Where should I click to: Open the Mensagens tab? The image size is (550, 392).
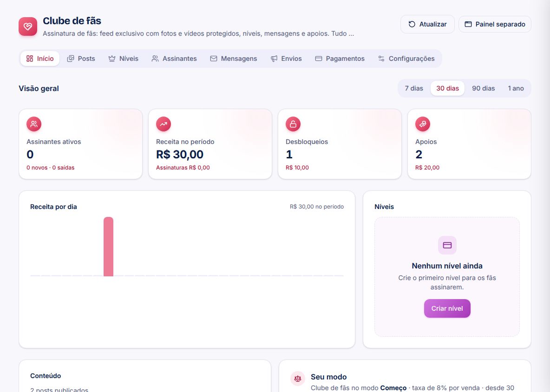234,59
